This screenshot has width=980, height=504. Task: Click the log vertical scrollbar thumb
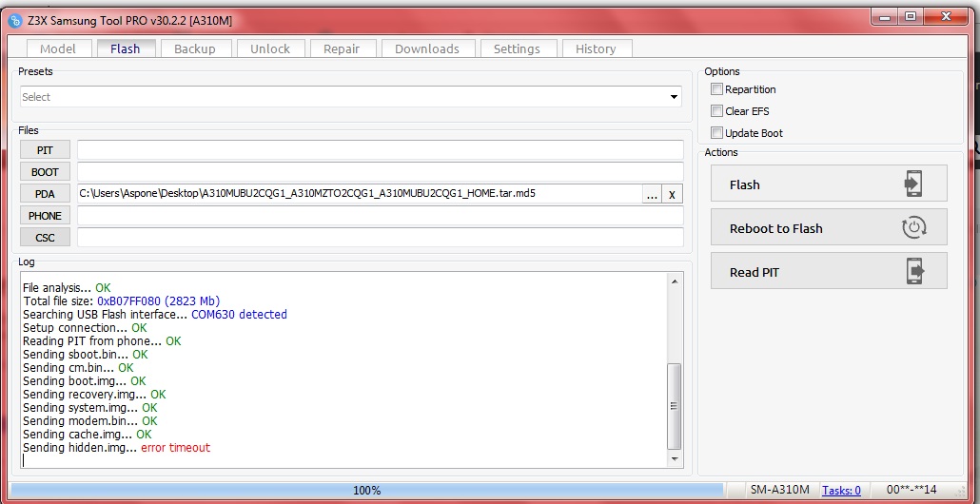click(x=675, y=406)
